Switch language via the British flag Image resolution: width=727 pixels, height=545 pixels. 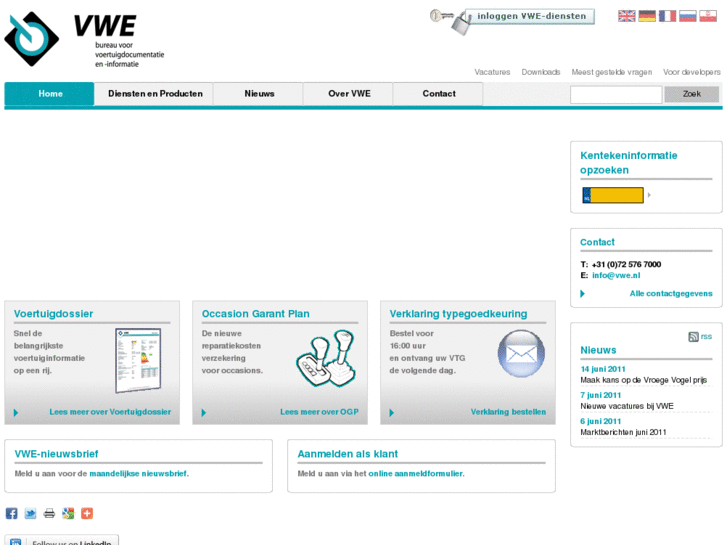click(626, 16)
